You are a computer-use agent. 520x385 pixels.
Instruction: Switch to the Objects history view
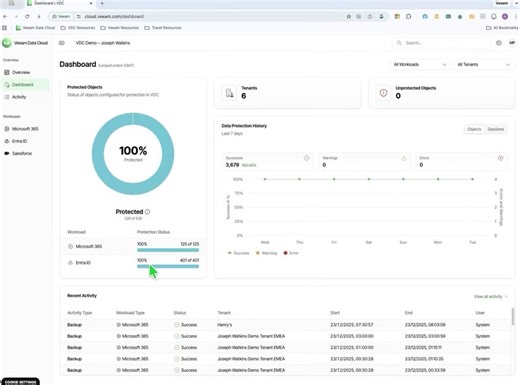tap(474, 129)
